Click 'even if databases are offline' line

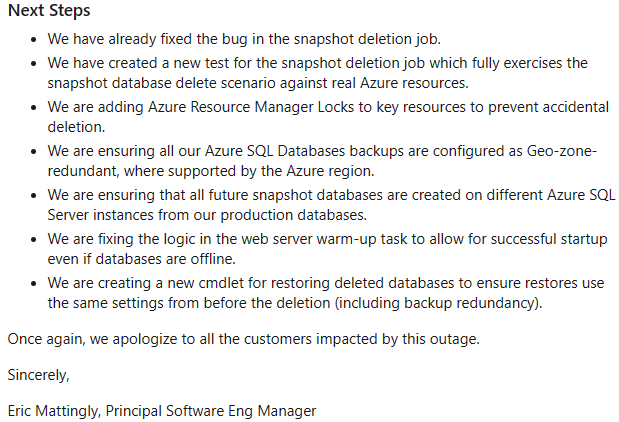pos(141,259)
